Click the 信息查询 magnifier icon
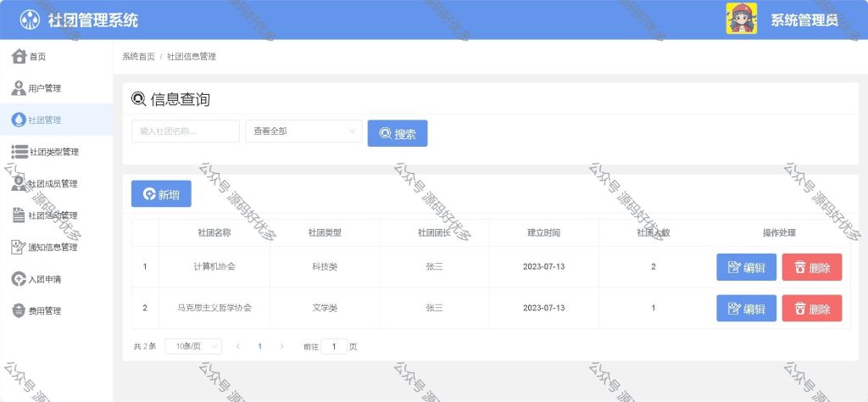Screen dimensions: 868x402 point(138,99)
